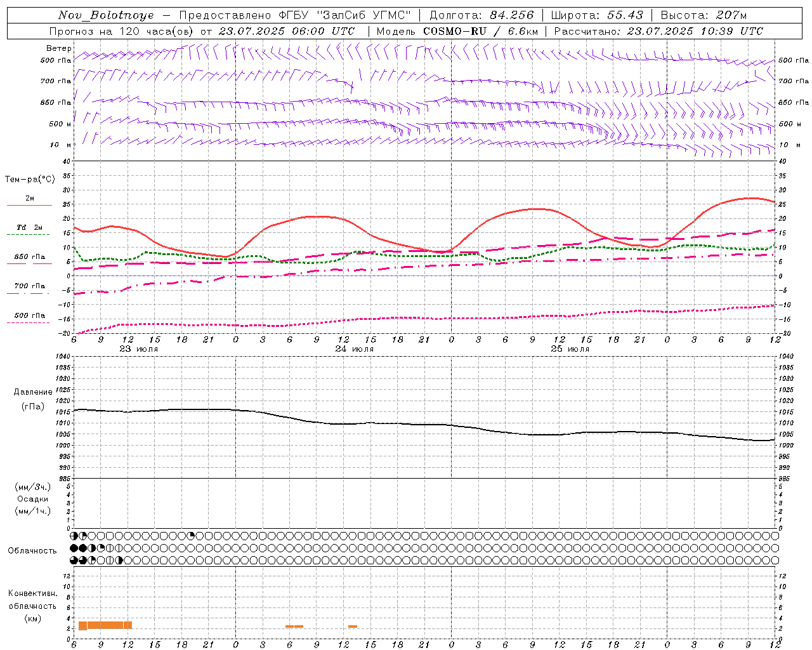Click the '24 июля' date label

tap(354, 349)
